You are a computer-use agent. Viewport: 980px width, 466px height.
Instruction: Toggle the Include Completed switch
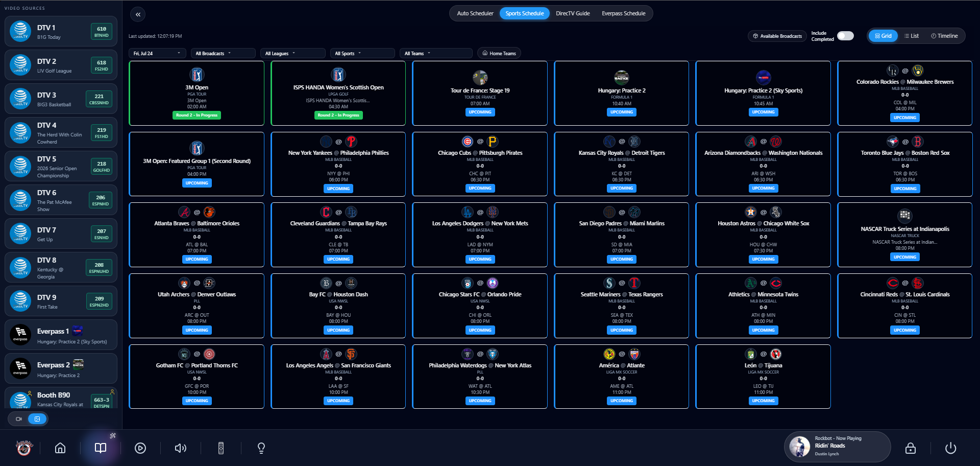point(845,36)
